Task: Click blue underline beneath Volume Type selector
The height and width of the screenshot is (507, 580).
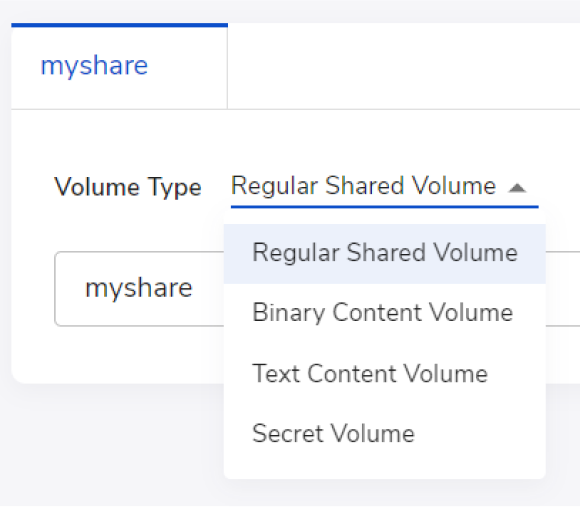Action: (385, 207)
